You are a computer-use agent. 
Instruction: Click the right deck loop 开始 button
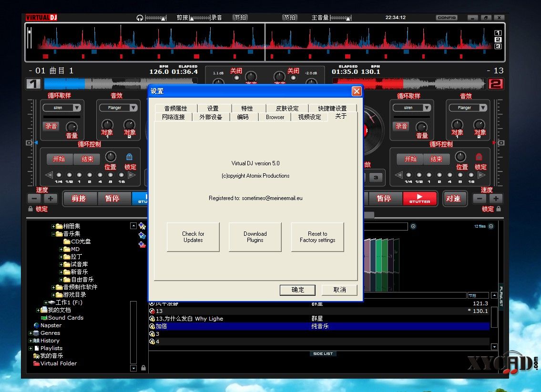pyautogui.click(x=410, y=159)
